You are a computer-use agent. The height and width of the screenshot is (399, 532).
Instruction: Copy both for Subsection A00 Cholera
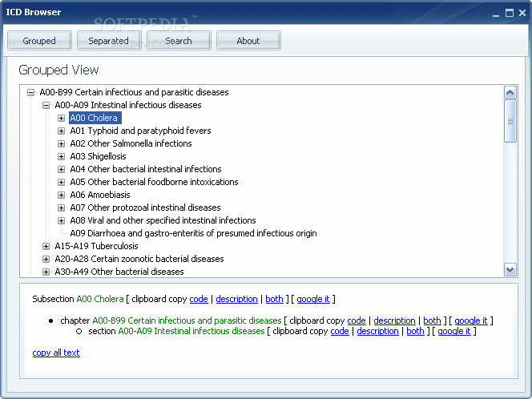[x=274, y=299]
